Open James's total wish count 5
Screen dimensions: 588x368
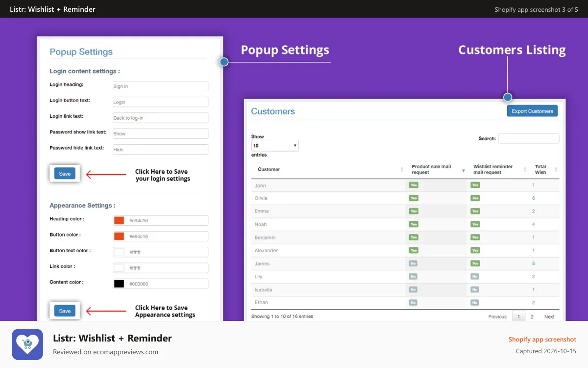click(534, 263)
